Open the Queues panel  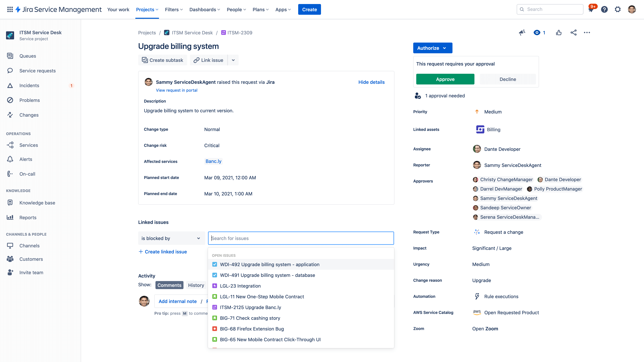click(x=28, y=56)
